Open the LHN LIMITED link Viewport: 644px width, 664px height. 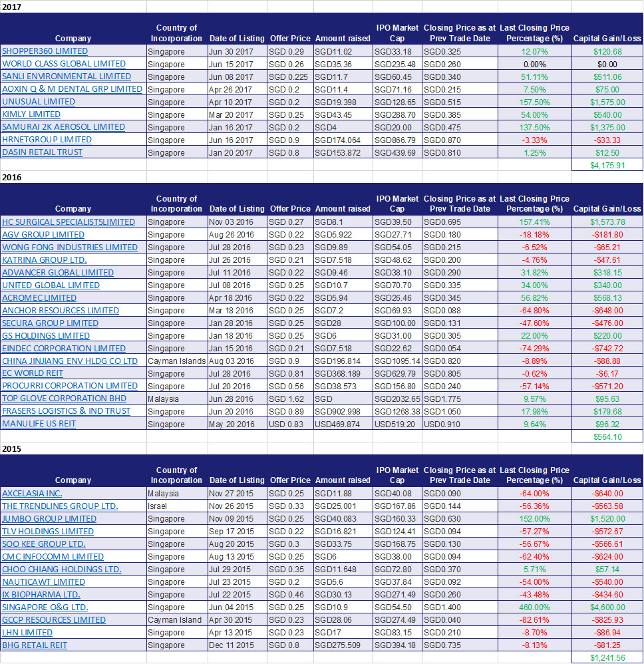(x=27, y=633)
